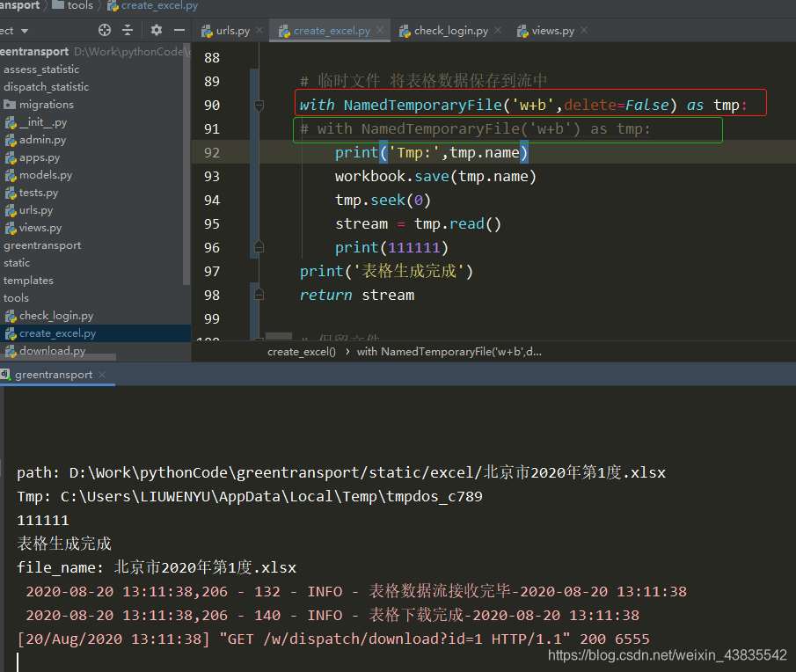Click the GET /w/dispatch/download log line
Screen dimensions: 796x672
pos(333,639)
